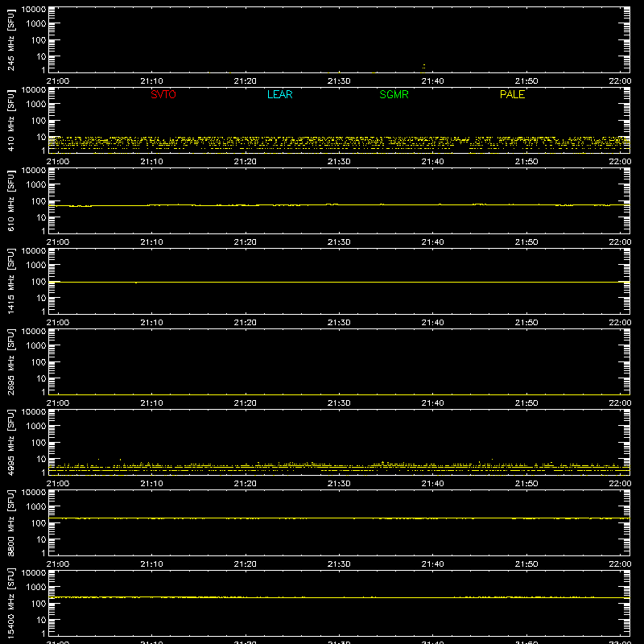The image size is (644, 644).
Task: Click the 100 y-axis value on 610 MHz panel
Action: coord(39,201)
